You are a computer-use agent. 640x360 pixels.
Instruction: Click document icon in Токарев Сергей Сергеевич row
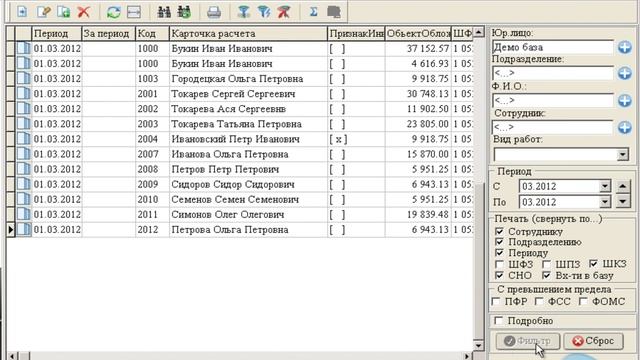24,94
